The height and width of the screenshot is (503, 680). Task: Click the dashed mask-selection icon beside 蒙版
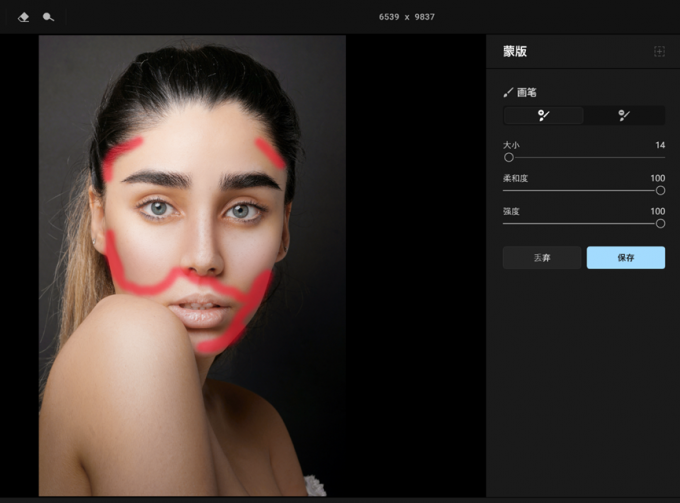[x=659, y=52]
